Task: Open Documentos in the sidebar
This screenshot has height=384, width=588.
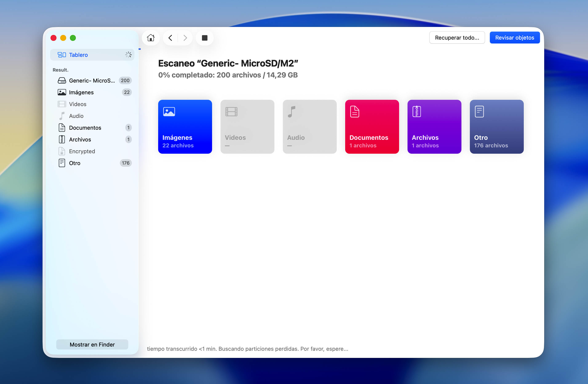Action: click(x=92, y=128)
